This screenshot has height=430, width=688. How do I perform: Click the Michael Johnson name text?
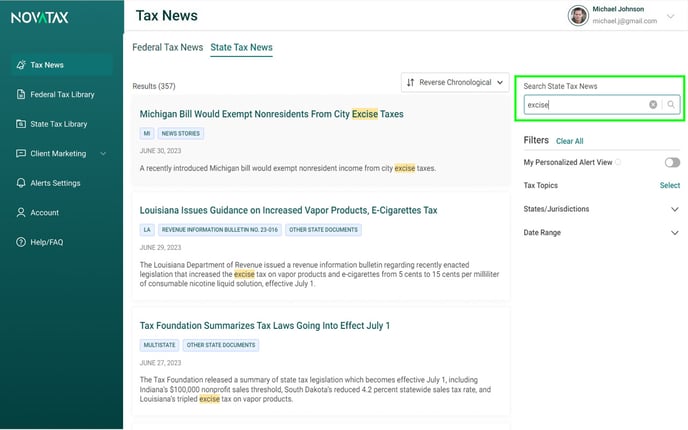pos(618,9)
